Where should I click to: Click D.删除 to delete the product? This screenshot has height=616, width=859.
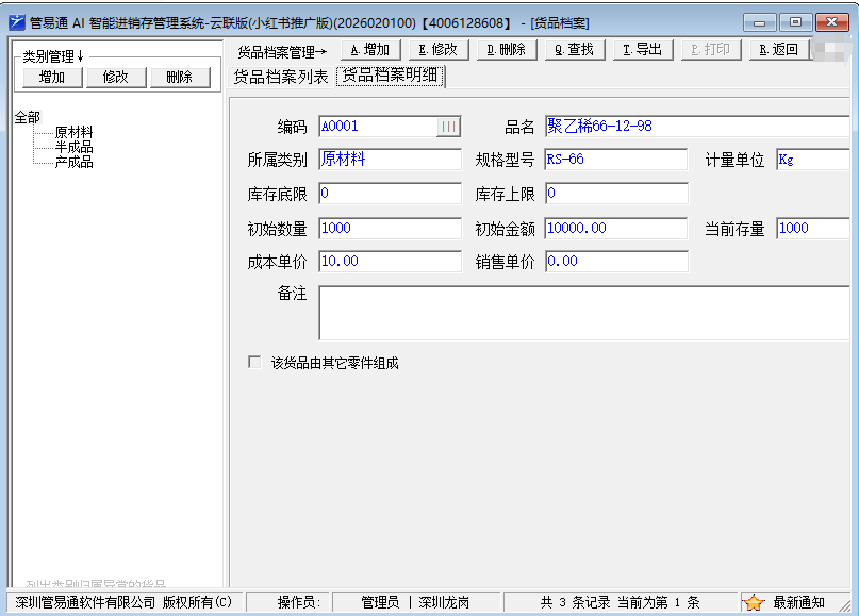tap(506, 50)
